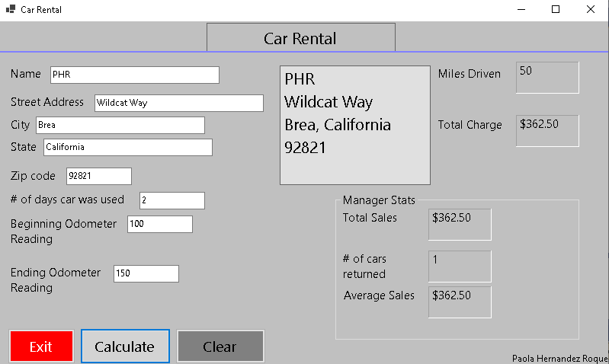Click the Beginning Odometer Reading field
Screen dimensions: 609x364
(x=160, y=224)
